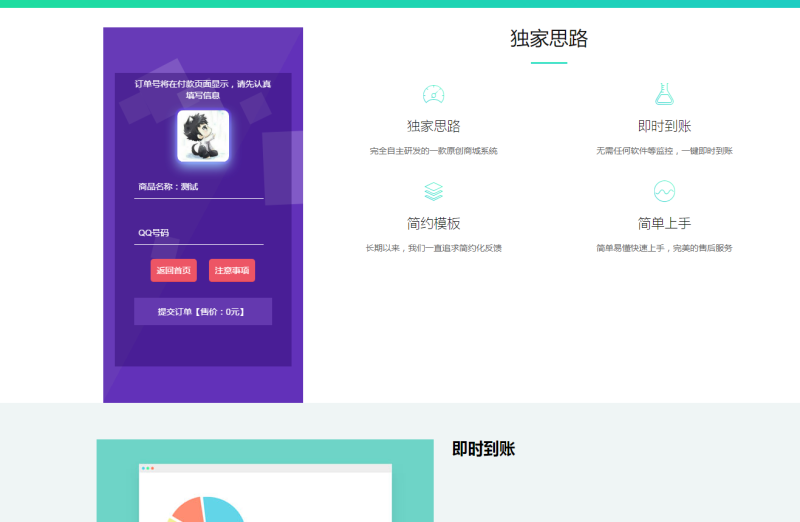Click into the QQ号码 input field

(198, 233)
